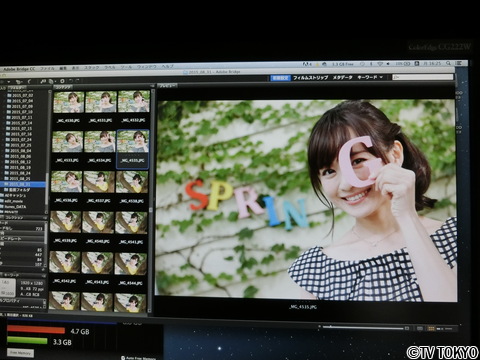Select folder 2015_08_12 in tree
Viewport: 480px width, 360px height.
(x=19, y=162)
